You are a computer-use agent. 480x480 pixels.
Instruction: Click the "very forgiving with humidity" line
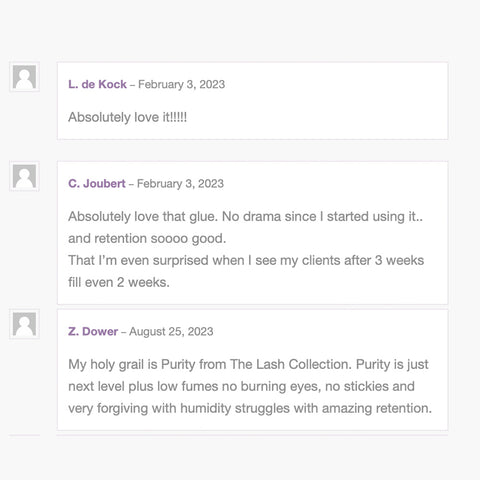[x=250, y=408]
